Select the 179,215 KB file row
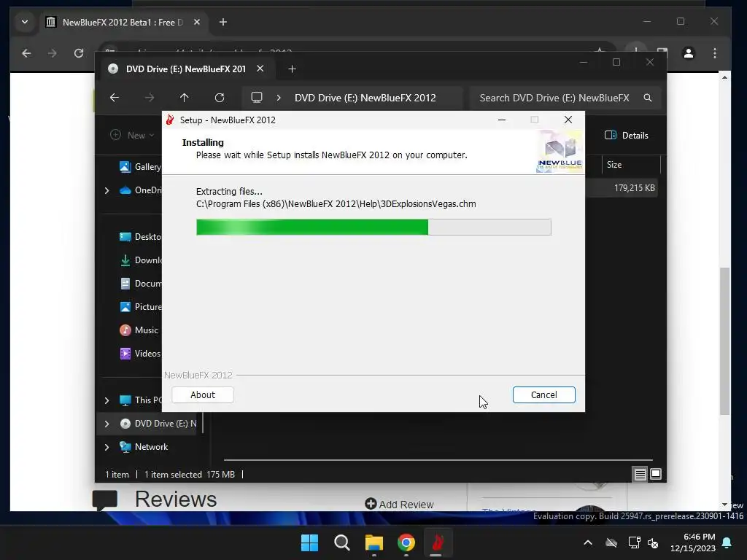 point(622,188)
